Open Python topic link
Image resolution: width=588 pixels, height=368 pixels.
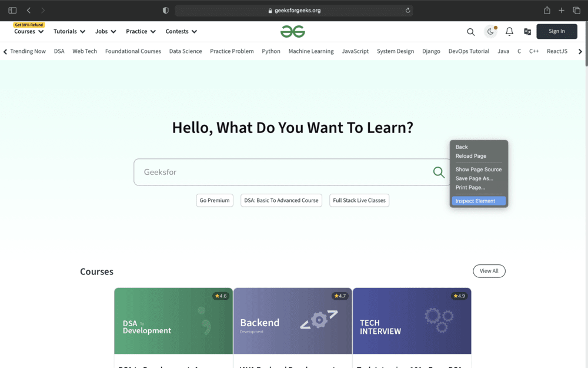(270, 51)
